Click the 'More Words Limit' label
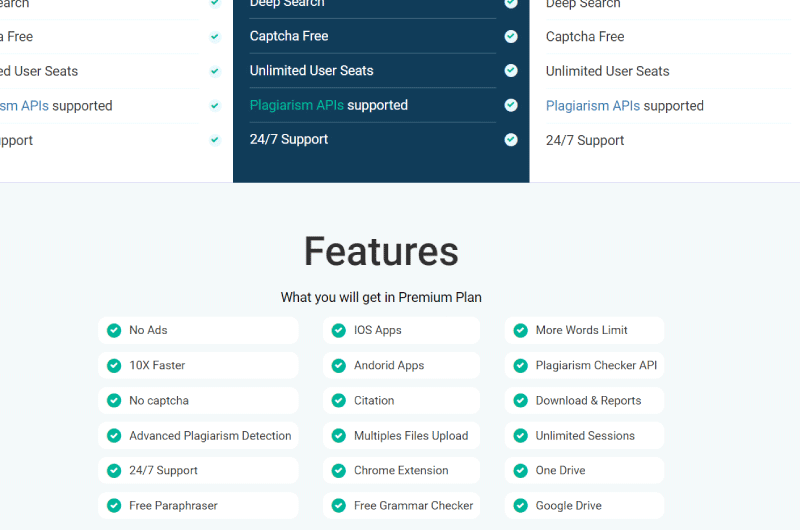Screen dimensions: 800x530 coord(581,330)
